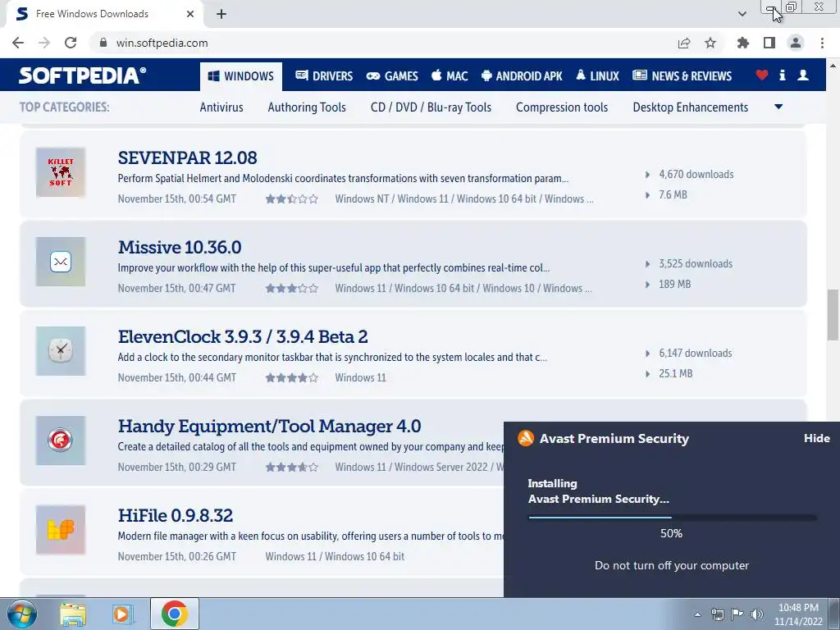Open the Linux section
The height and width of the screenshot is (630, 840).
click(597, 76)
